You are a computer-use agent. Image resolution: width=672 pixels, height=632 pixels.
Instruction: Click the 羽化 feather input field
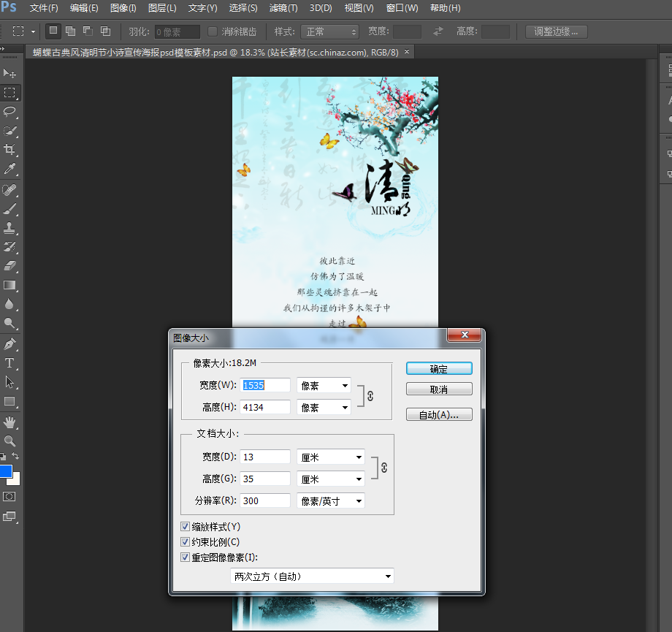coord(177,31)
